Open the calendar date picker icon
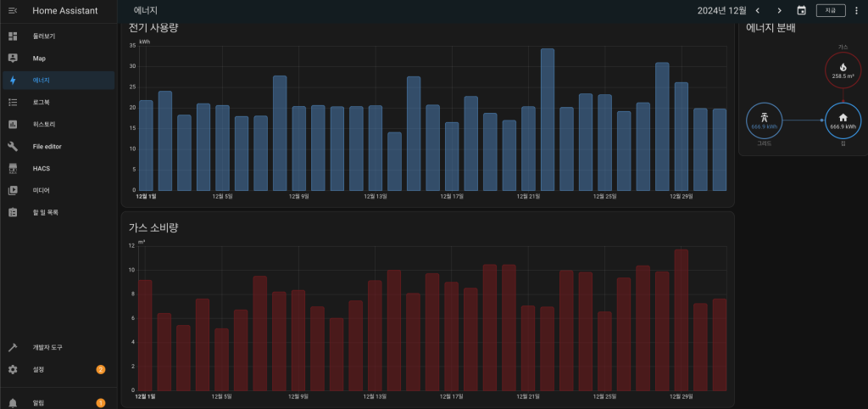 tap(801, 10)
